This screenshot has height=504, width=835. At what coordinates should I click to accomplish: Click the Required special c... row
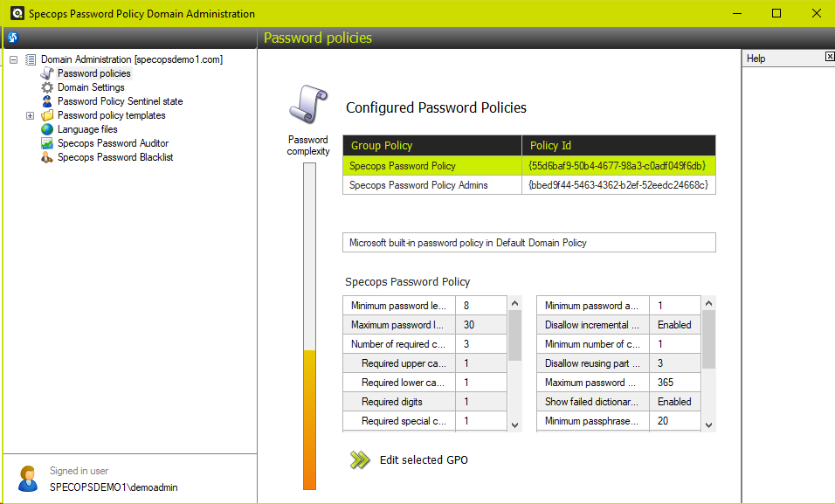[425, 420]
